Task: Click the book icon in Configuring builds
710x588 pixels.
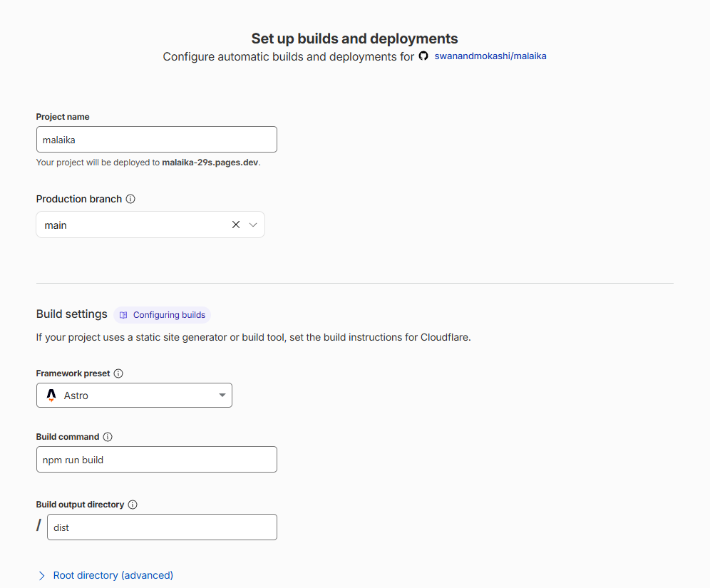Action: pos(123,315)
